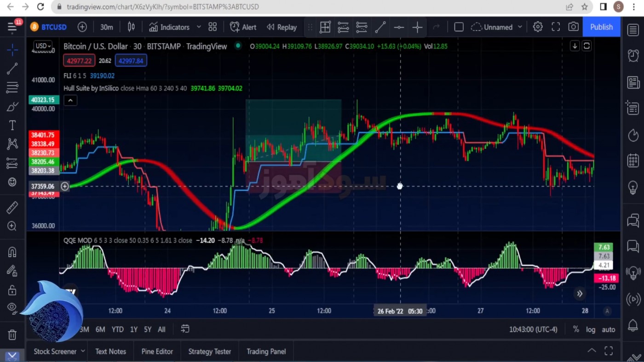Click the plus compare symbol button
Viewport: 644px width, 362px height.
coord(82,27)
